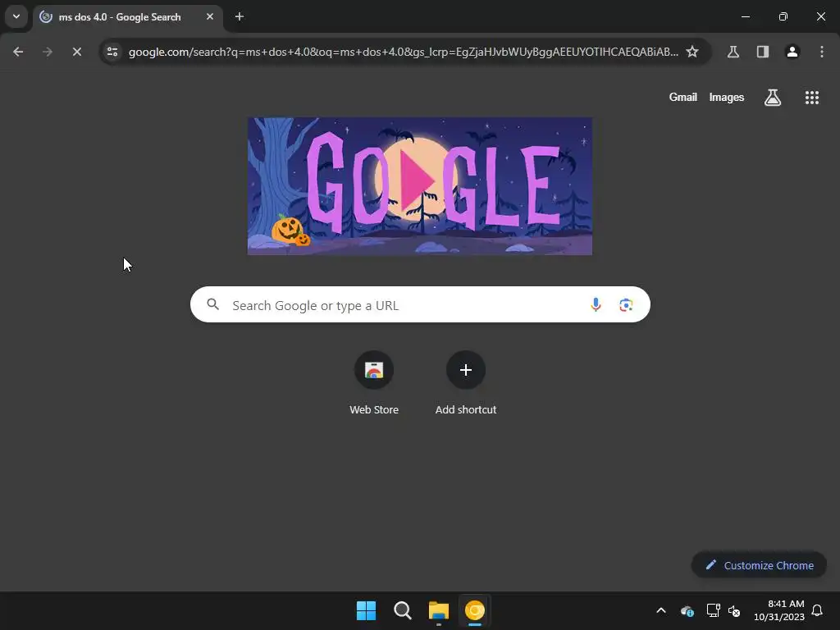Open the Google apps grid
This screenshot has width=840, height=630.
click(x=811, y=97)
